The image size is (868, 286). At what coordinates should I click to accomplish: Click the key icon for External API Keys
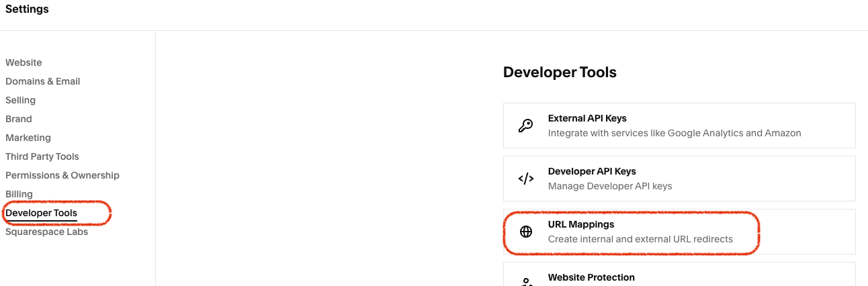[x=526, y=126]
